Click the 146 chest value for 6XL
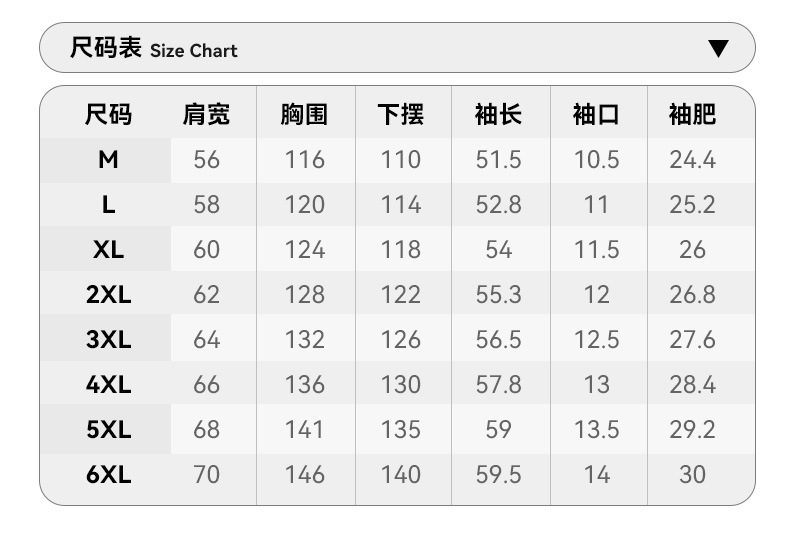Viewport: 790px width, 539px height. tap(304, 475)
